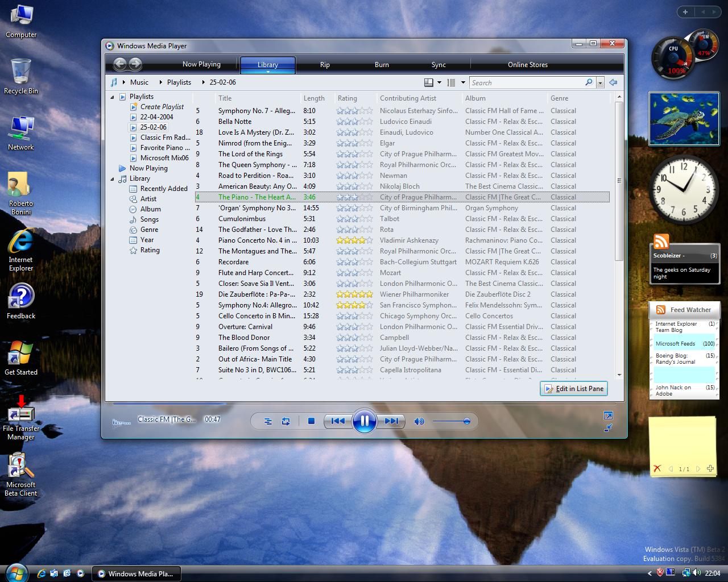
Task: Switch to compact mode icon
Action: [x=608, y=427]
